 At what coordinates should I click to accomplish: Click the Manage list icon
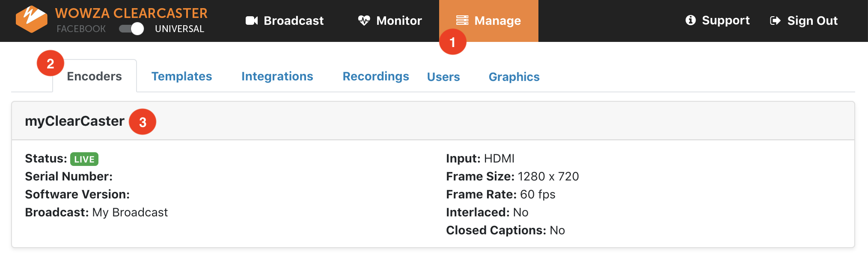click(x=462, y=21)
